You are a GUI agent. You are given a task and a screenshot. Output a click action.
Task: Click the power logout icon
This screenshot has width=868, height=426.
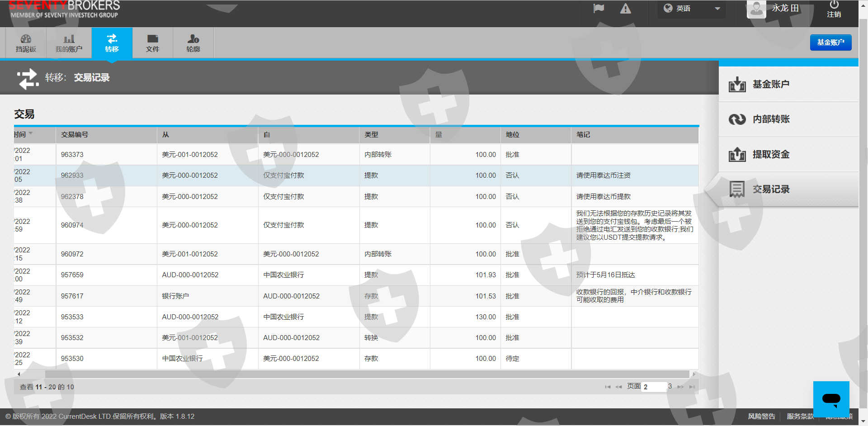coord(834,5)
